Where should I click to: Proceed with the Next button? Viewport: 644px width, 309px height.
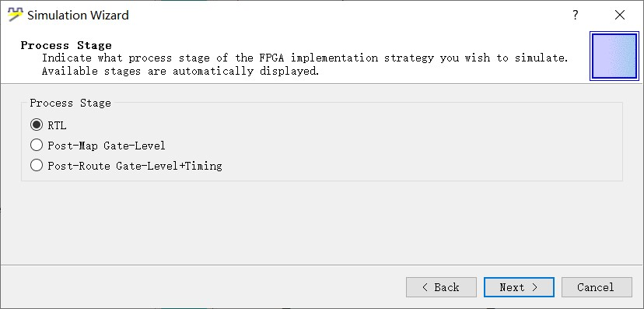point(519,287)
